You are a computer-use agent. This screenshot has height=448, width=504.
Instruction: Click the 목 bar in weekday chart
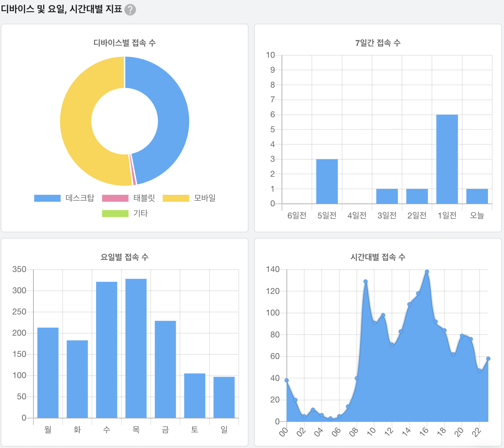pyautogui.click(x=136, y=348)
